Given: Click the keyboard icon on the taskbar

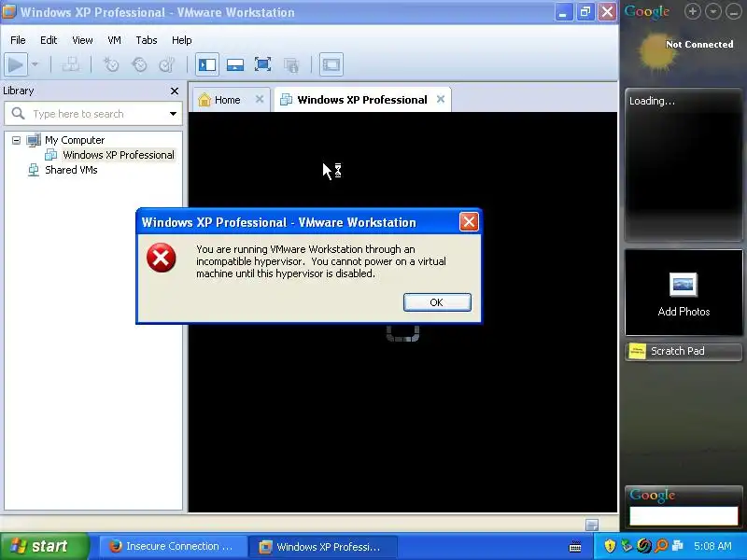Looking at the screenshot, I should [575, 546].
